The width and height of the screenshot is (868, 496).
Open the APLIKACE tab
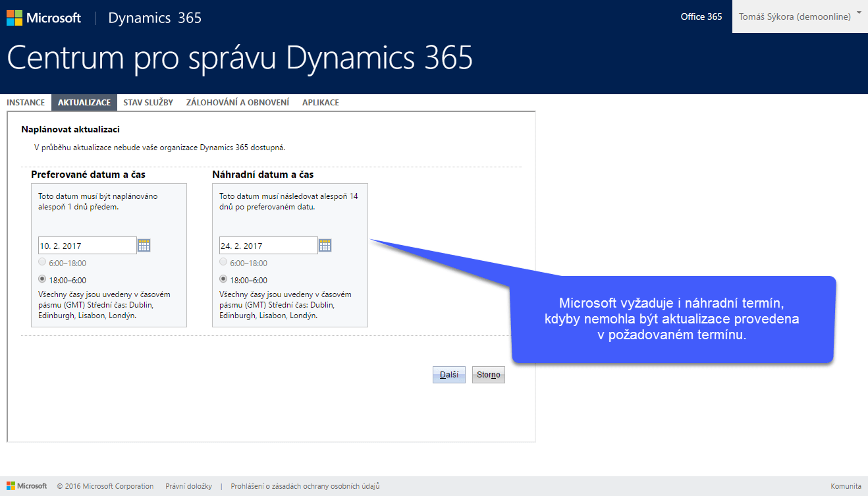pos(321,103)
